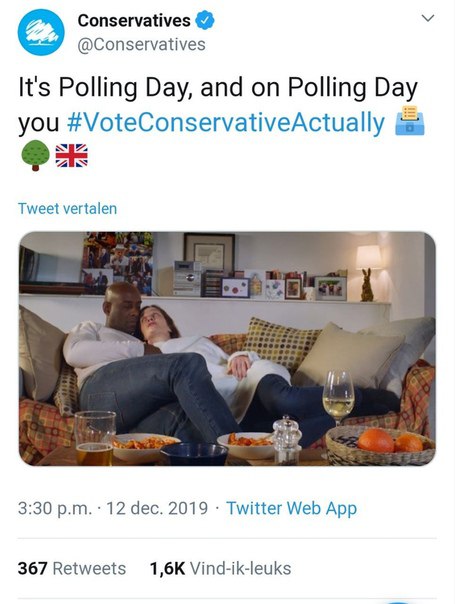
Task: Open the @Conservatives handle
Action: 141,44
